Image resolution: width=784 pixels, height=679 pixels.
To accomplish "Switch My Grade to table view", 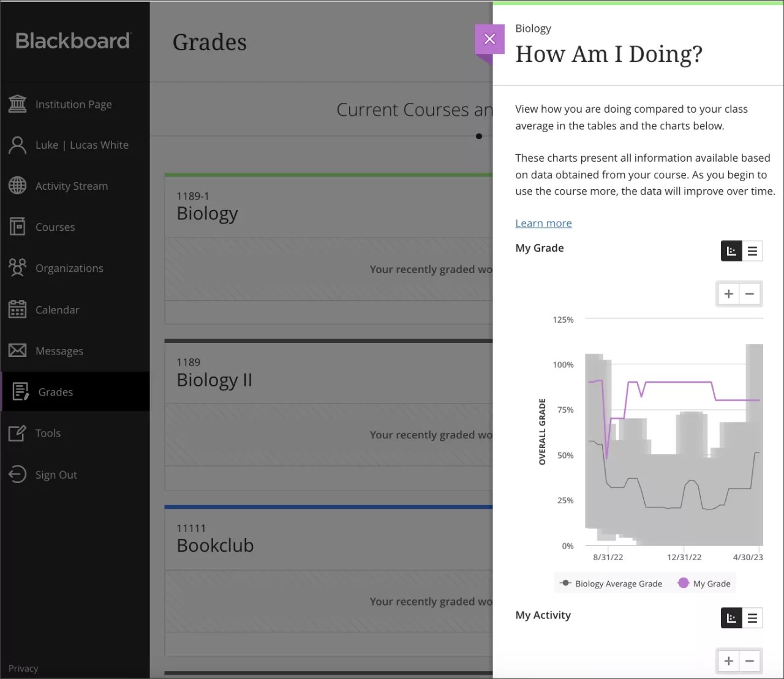I will pos(752,251).
